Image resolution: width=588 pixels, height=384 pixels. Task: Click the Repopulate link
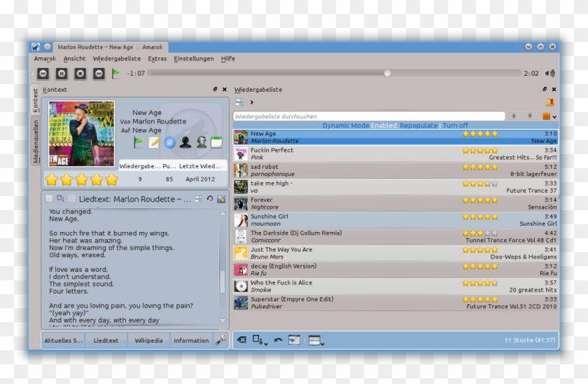click(419, 125)
